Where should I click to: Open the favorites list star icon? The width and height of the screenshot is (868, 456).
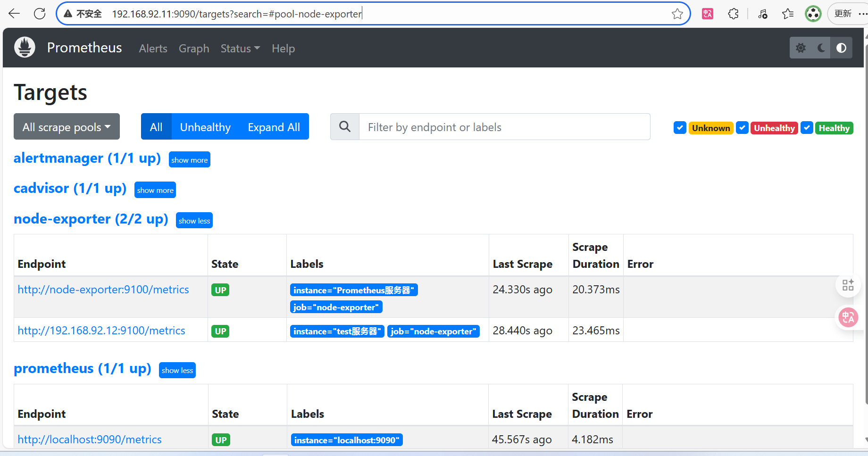[x=788, y=14]
